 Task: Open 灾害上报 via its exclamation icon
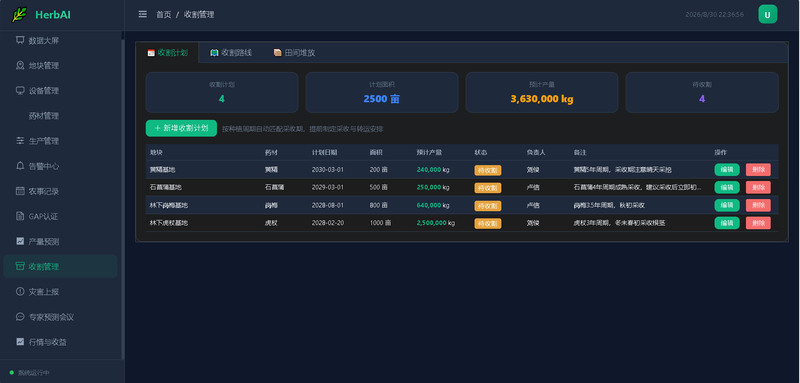20,291
